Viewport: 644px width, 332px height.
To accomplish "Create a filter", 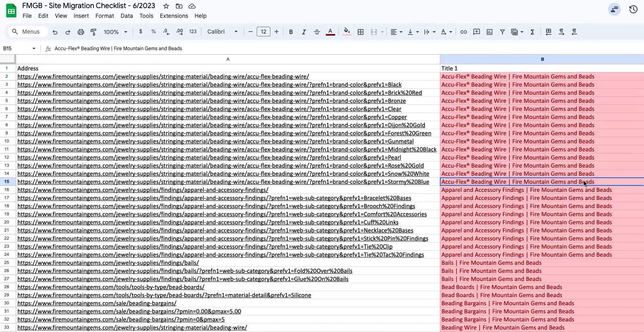I will (x=503, y=32).
